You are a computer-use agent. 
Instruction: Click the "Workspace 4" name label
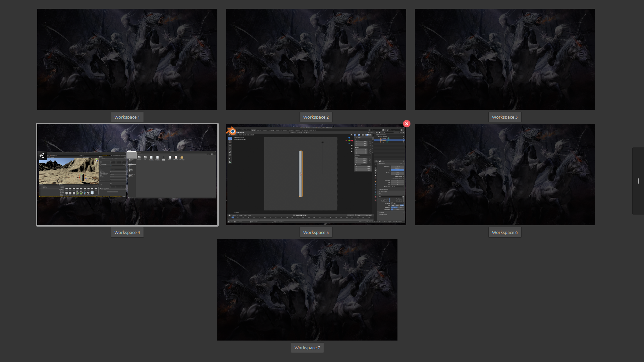click(127, 232)
